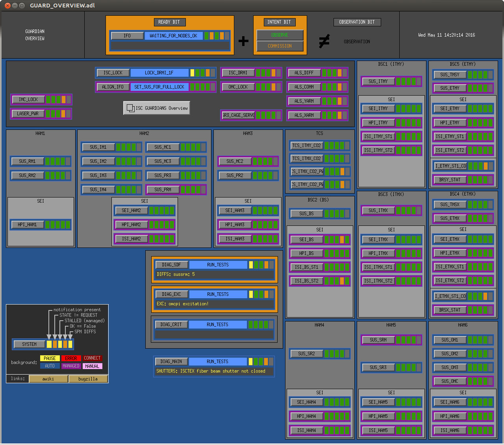Open the LASER_PWR node button
The width and height of the screenshot is (504, 445).
pyautogui.click(x=28, y=114)
